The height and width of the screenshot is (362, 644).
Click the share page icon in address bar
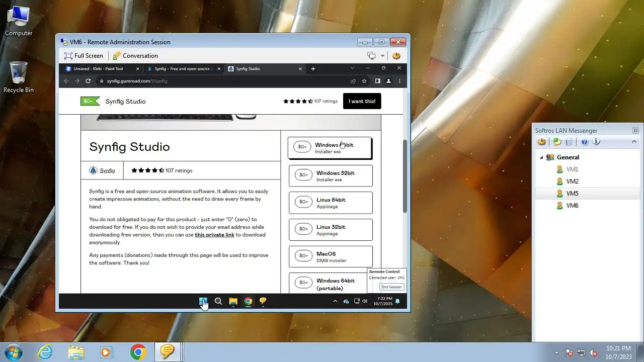[353, 81]
